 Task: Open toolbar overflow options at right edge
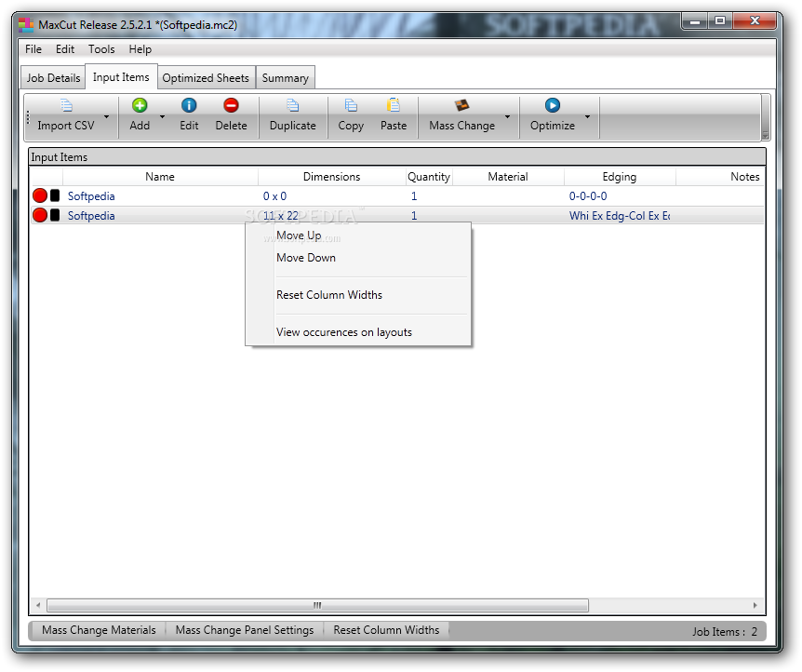point(765,117)
